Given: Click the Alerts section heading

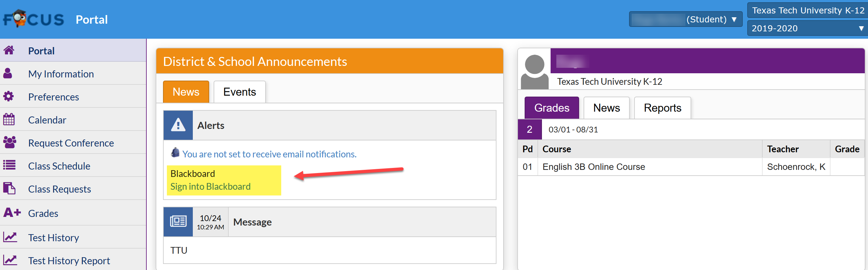Looking at the screenshot, I should point(211,125).
